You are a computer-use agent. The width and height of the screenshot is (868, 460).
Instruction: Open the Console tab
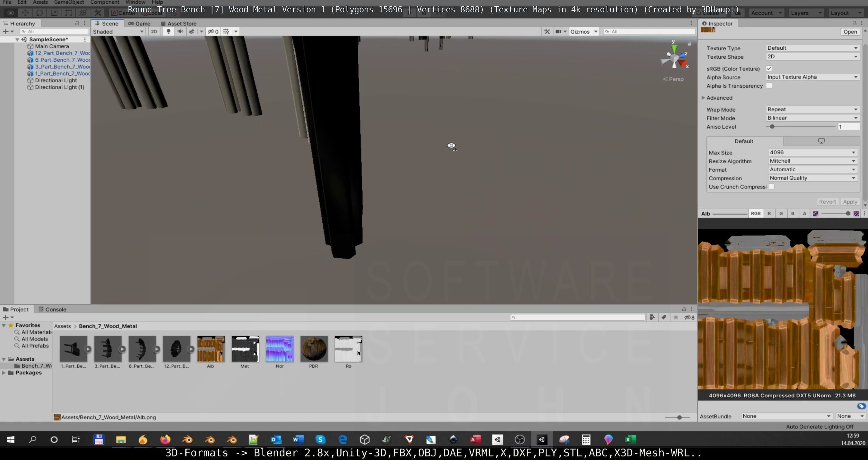pyautogui.click(x=53, y=309)
